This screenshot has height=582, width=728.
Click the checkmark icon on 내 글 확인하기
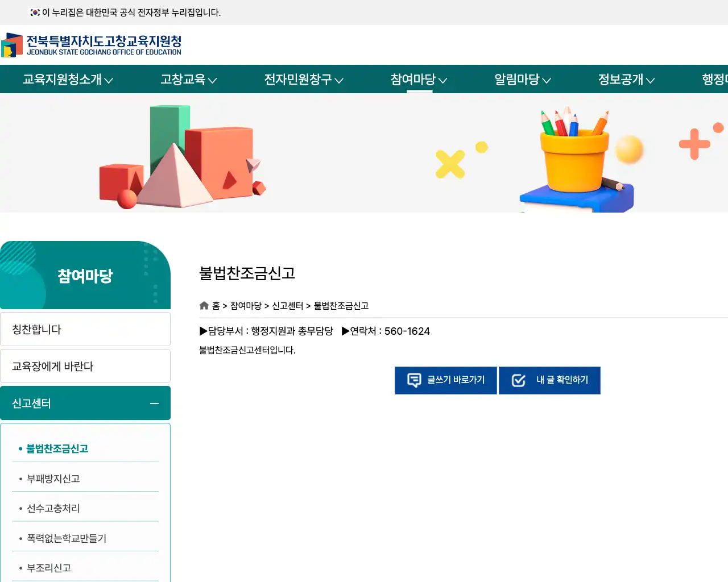518,380
